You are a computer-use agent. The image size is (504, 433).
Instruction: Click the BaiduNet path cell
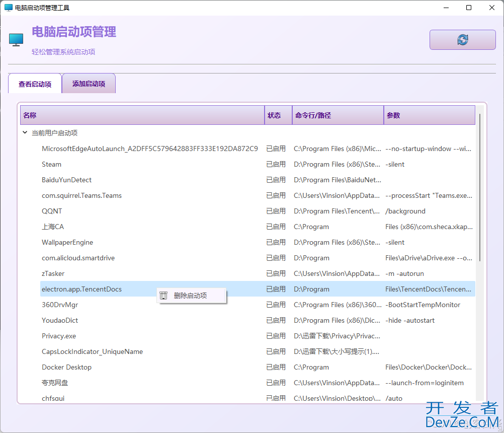(338, 180)
